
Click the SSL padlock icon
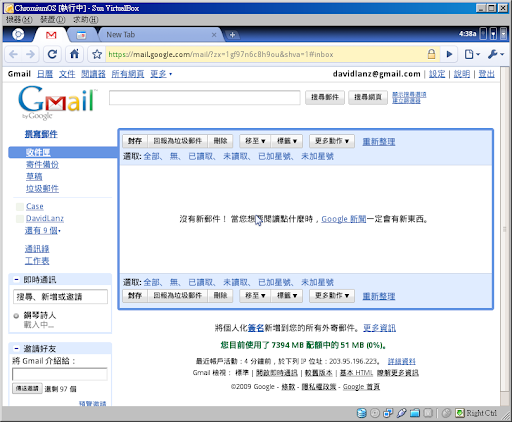431,54
